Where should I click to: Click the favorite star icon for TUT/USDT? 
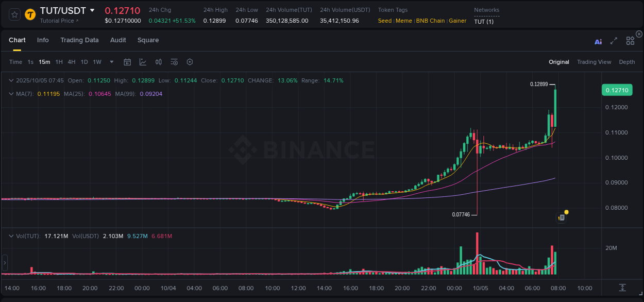point(14,14)
